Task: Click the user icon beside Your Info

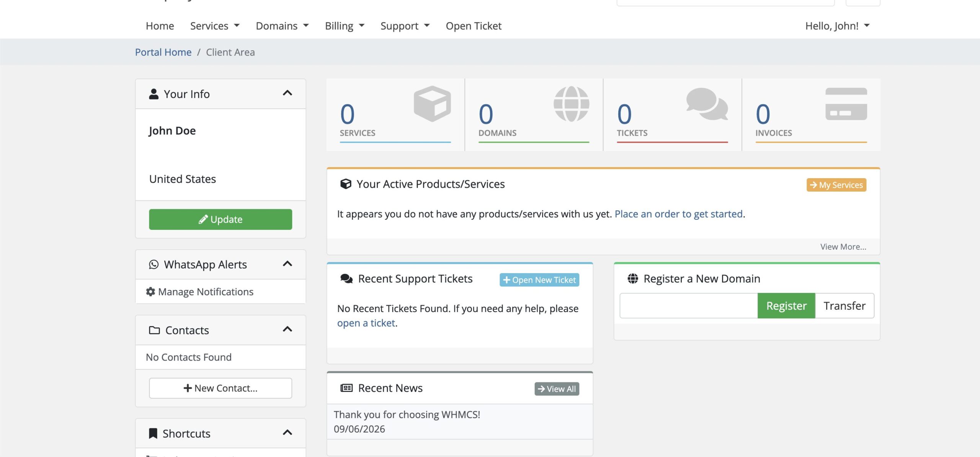Action: pyautogui.click(x=154, y=94)
